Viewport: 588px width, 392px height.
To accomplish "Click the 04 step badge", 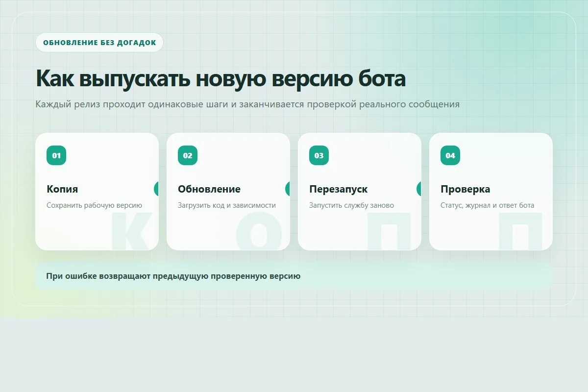I will pyautogui.click(x=450, y=155).
